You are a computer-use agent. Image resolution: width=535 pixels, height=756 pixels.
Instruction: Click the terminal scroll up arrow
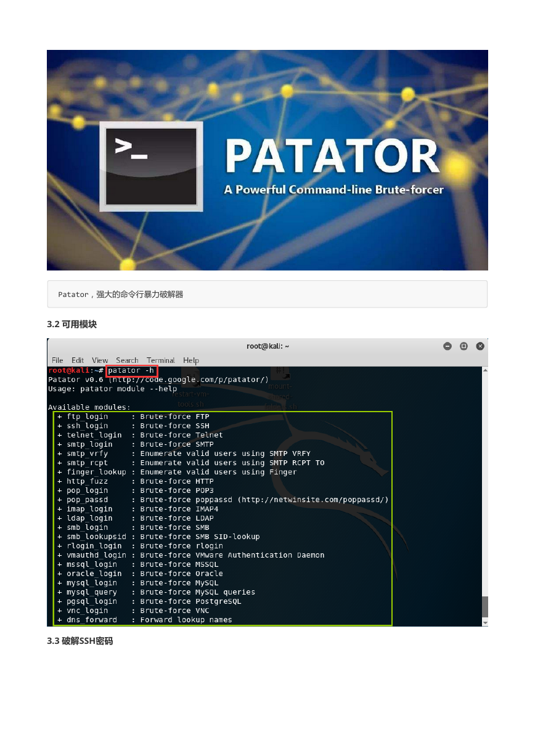(485, 370)
